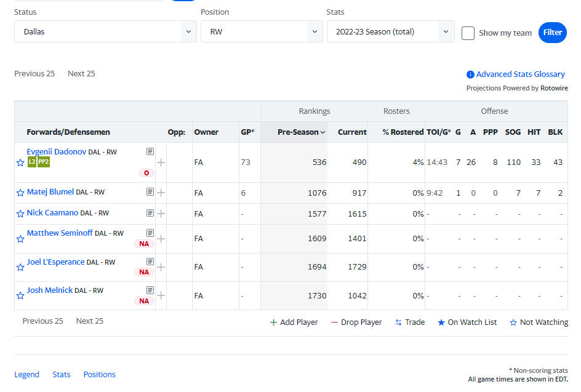Toggle watch star for Matej Blumel
The image size is (581, 392).
pos(20,193)
